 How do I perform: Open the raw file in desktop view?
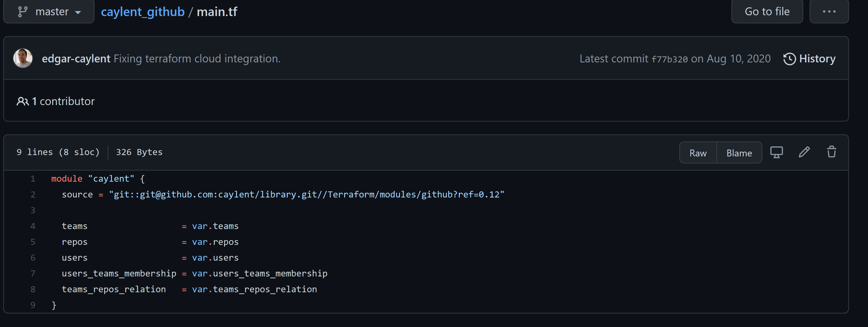pyautogui.click(x=776, y=152)
